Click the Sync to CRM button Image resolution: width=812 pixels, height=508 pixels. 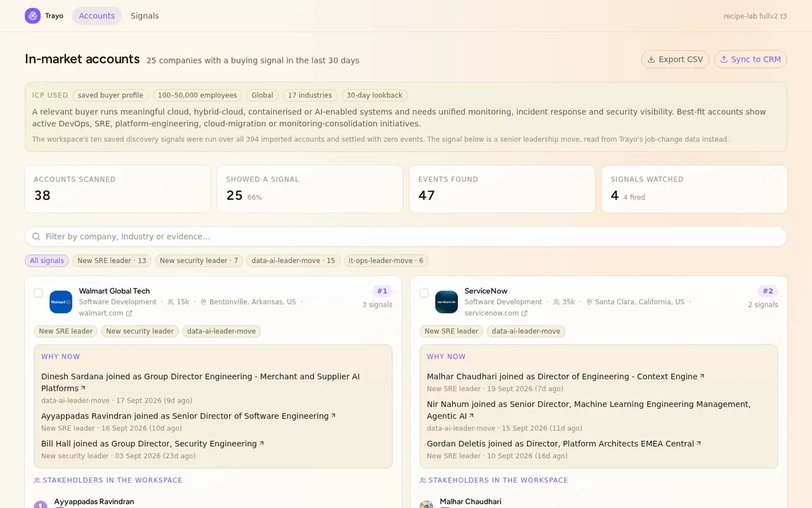point(750,59)
